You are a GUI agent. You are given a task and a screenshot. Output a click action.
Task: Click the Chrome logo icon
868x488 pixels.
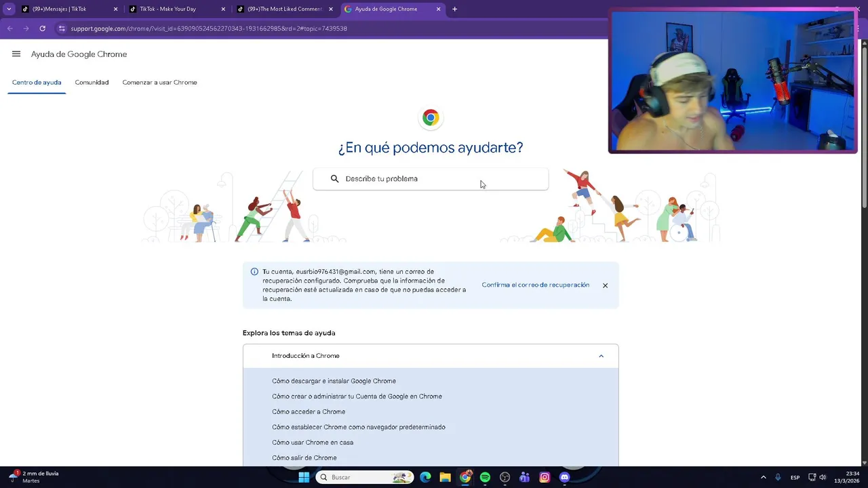[431, 117]
